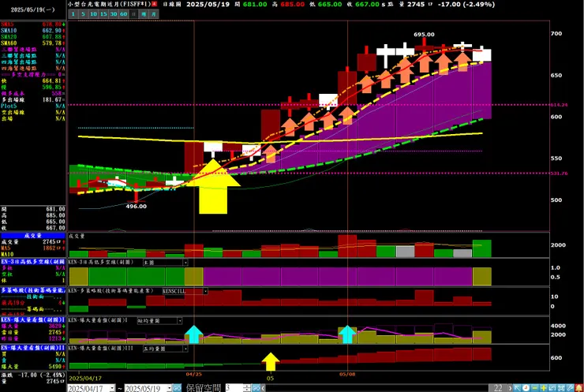Image resolution: width=584 pixels, height=392 pixels.
Task: Open the 五均量圖 dropdown
Action: click(185, 349)
